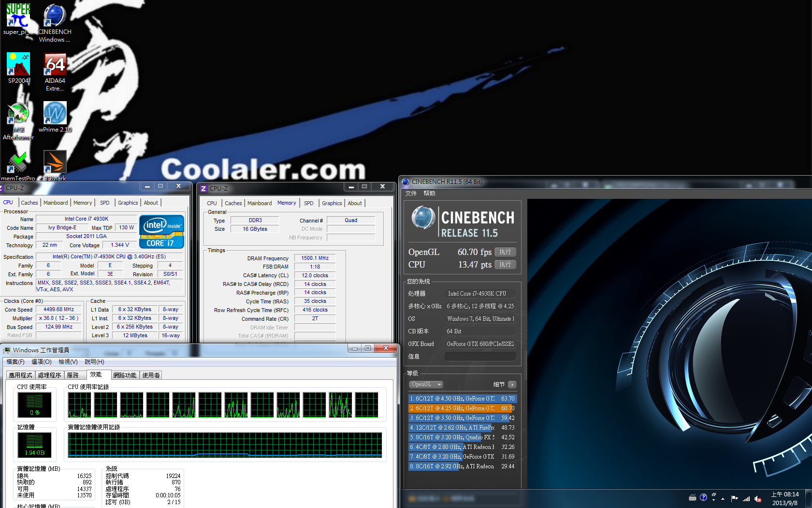The image size is (812, 508).
Task: Switch to the 使用者 tab in Task Manager
Action: (151, 375)
